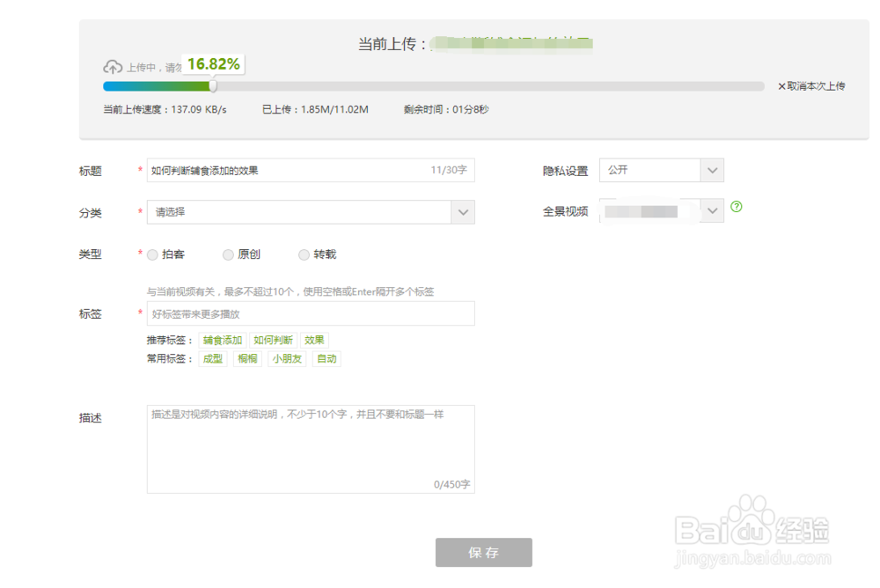Add the common tag 小朋友
Image resolution: width=880 pixels, height=588 pixels.
(x=287, y=358)
